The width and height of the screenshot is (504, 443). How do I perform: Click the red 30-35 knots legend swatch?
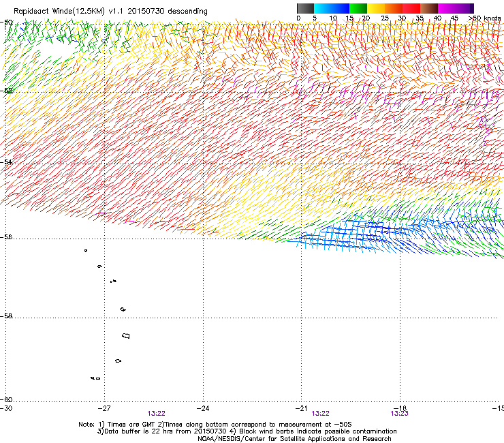[411, 8]
